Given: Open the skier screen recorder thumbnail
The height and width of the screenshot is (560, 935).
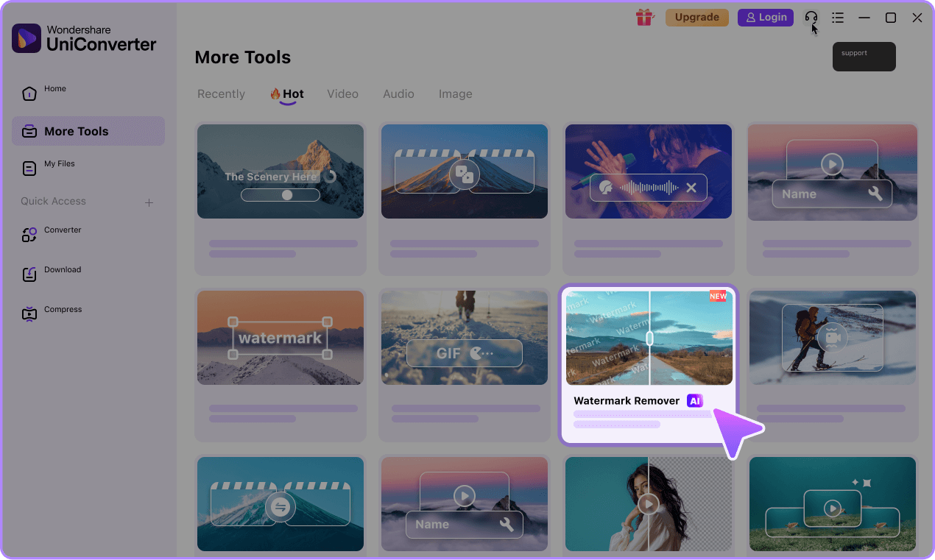Looking at the screenshot, I should [x=833, y=338].
